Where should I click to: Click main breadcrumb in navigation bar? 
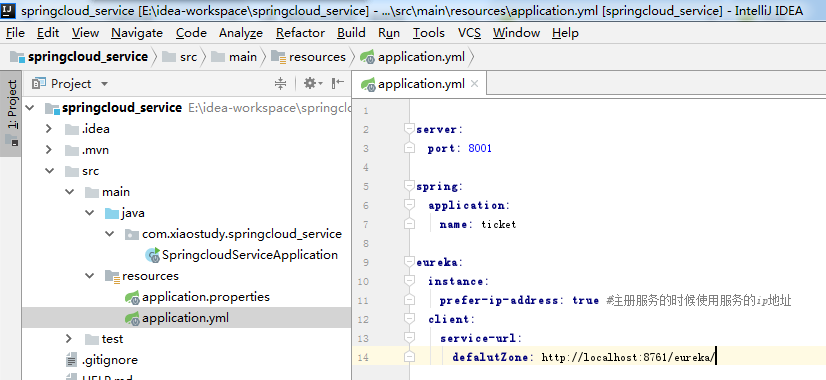[x=235, y=57]
